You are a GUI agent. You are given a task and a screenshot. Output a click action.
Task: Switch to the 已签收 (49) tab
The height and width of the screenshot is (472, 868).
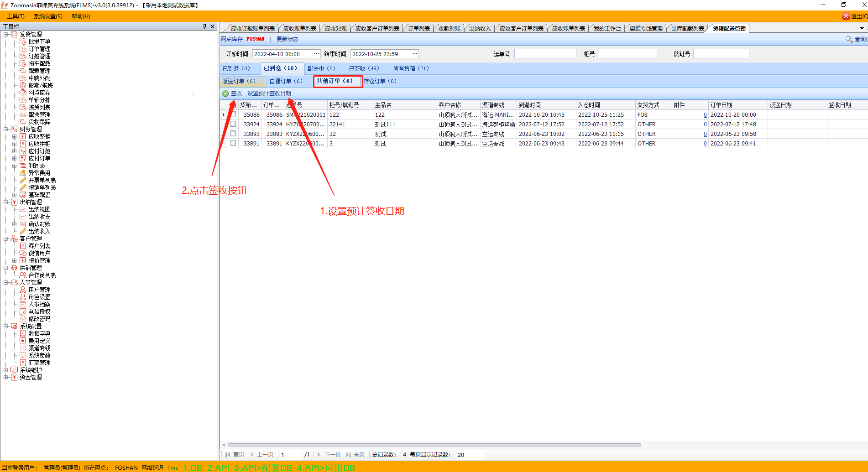click(364, 68)
